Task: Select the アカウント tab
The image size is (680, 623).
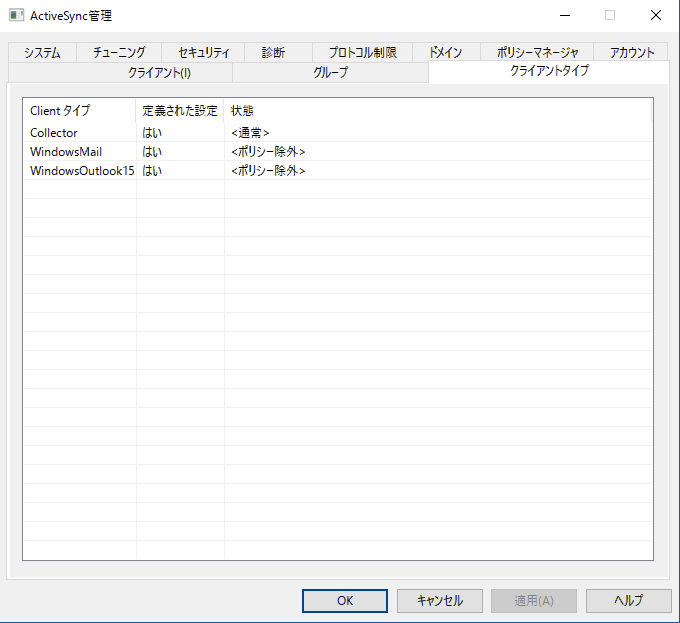Action: click(631, 52)
